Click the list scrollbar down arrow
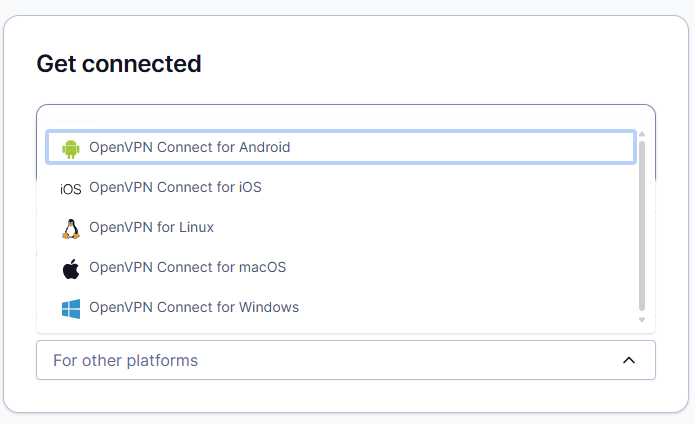Screen dimensions: 695x424 642,320
